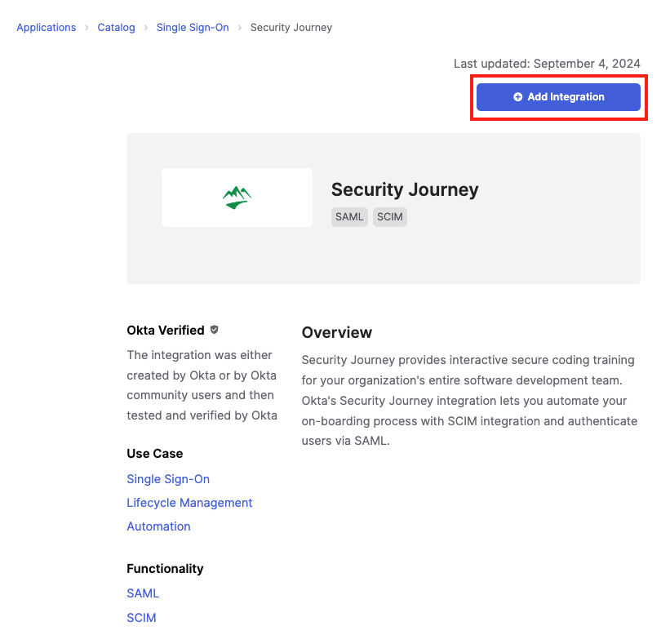The image size is (670, 644).
Task: Click the Overview section heading
Action: click(336, 332)
